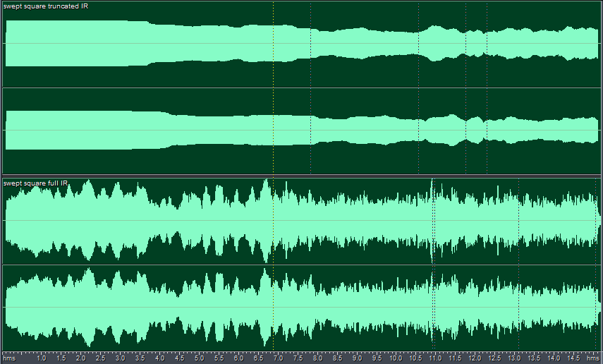Click the 11.0 mark on the time ruler
The height and width of the screenshot is (364, 603).
coord(435,358)
